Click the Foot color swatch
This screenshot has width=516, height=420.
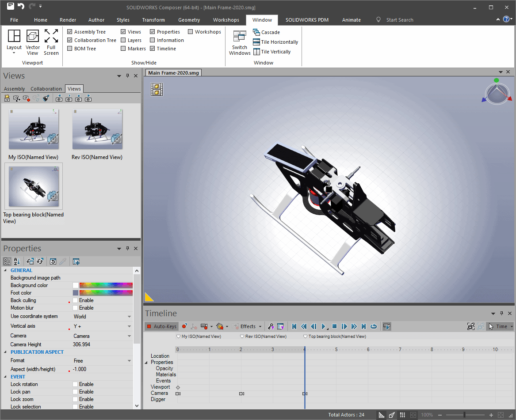[x=75, y=293]
